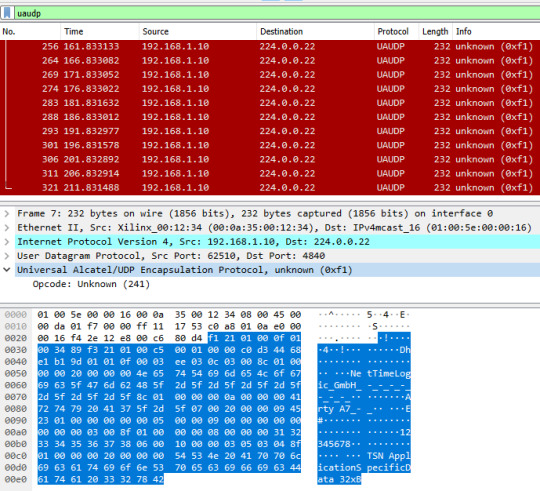The image size is (540, 491).
Task: Expand Internet Protocol Version 4 section
Action: click(7, 242)
